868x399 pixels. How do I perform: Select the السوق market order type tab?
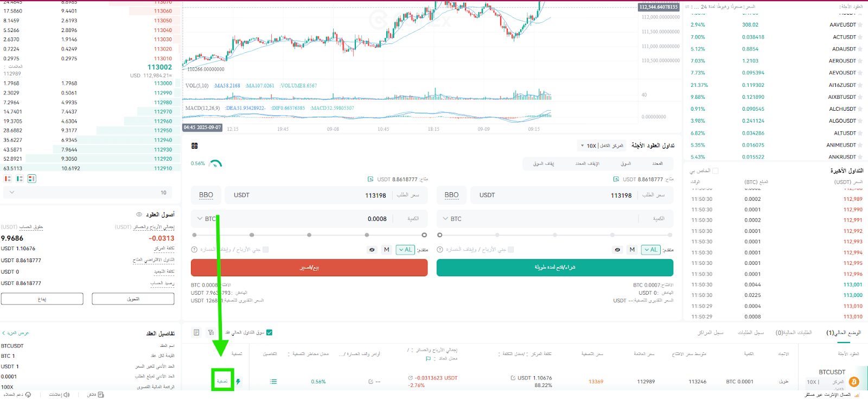coord(626,163)
